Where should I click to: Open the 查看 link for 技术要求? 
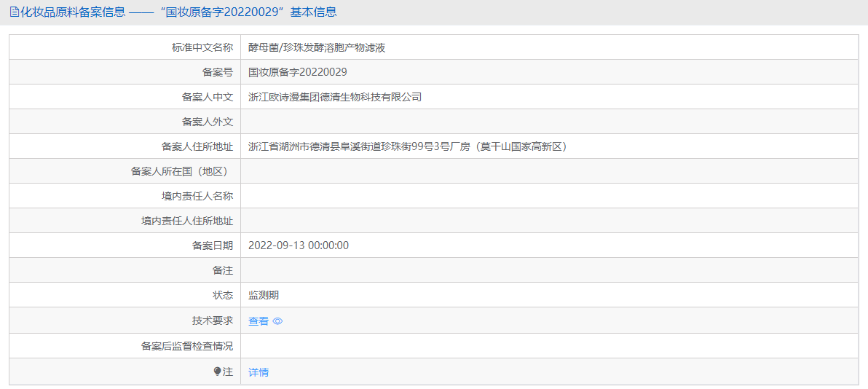tap(259, 321)
